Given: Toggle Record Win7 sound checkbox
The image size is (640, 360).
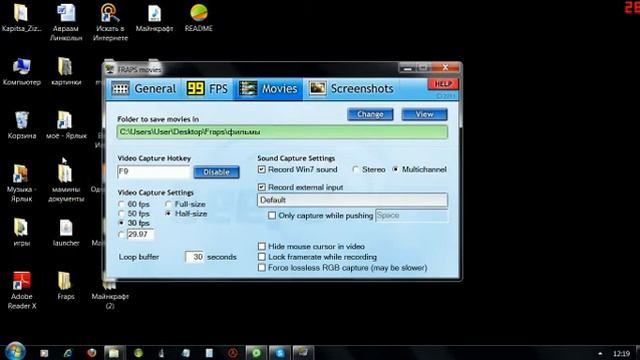Looking at the screenshot, I should click(262, 169).
